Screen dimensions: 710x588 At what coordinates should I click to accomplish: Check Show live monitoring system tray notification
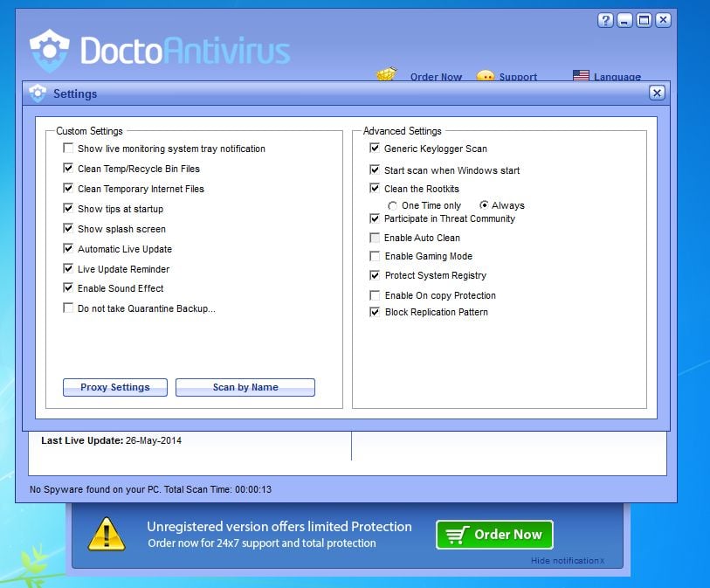coord(68,149)
